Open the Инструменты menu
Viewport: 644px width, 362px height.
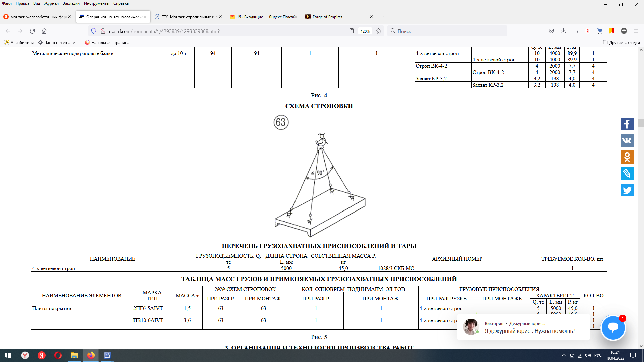pyautogui.click(x=97, y=3)
